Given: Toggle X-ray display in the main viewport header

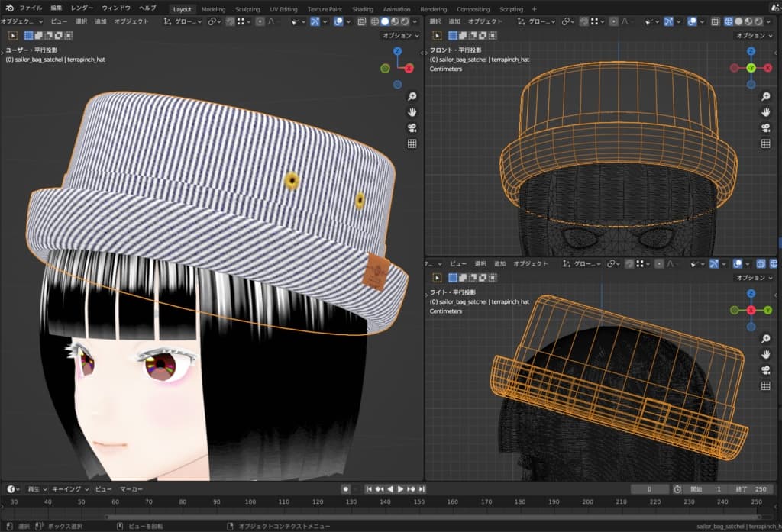Looking at the screenshot, I should point(363,21).
